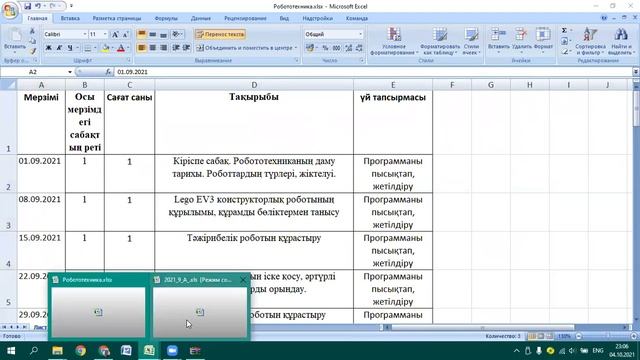This screenshot has height=360, width=640.
Task: Decrease decimal places
Action: click(359, 48)
